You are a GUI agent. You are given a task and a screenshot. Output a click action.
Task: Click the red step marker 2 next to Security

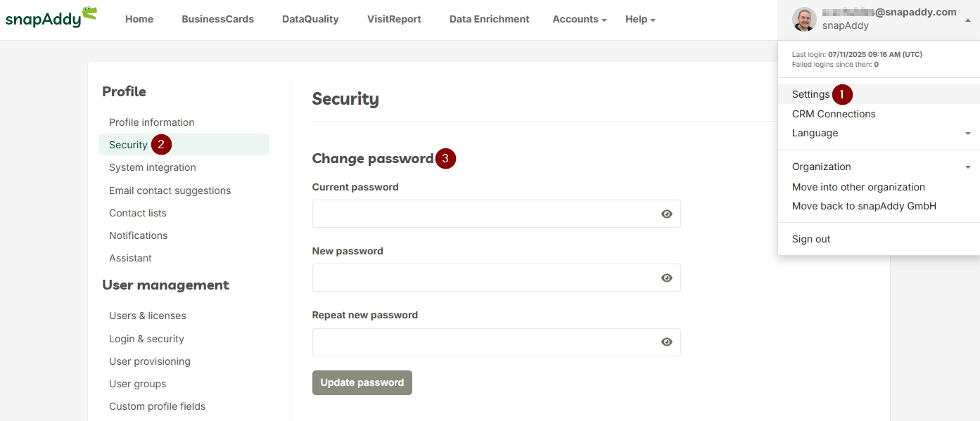coord(161,145)
